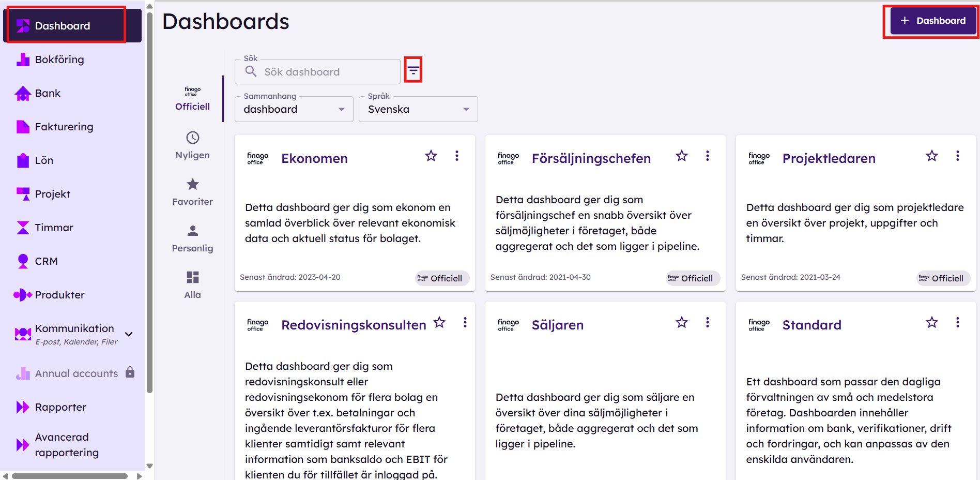This screenshot has width=980, height=480.
Task: Click the Produkter sidebar icon
Action: point(23,295)
